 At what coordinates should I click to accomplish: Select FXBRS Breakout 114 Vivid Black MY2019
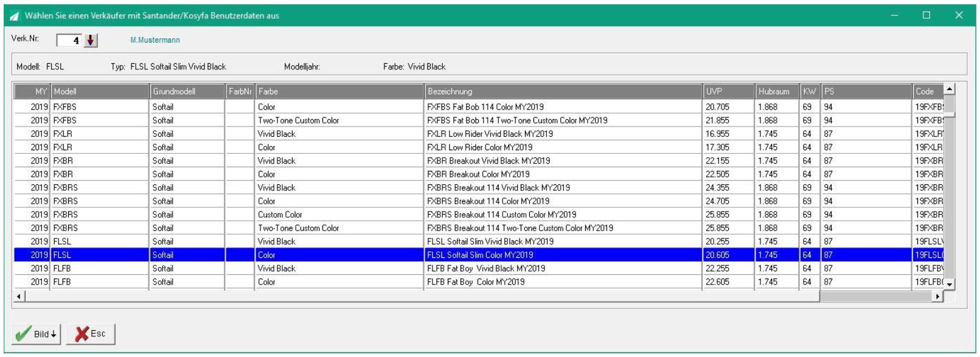coord(479,187)
